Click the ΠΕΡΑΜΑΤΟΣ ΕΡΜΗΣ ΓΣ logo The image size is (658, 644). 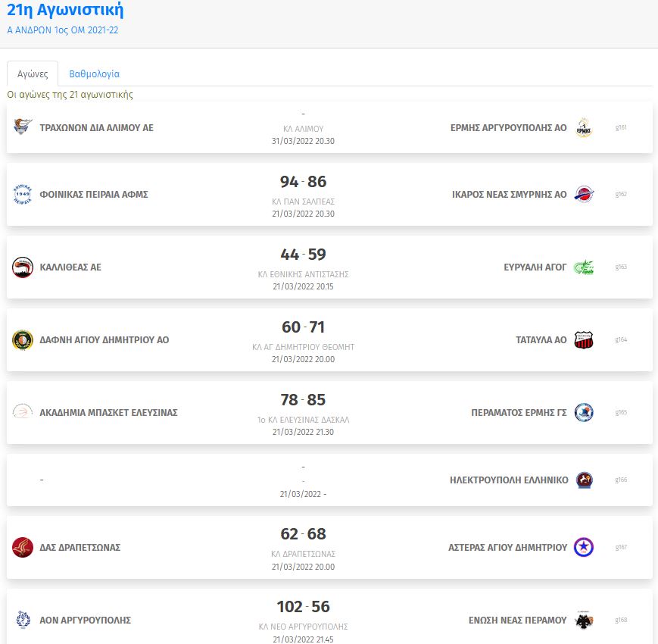583,412
